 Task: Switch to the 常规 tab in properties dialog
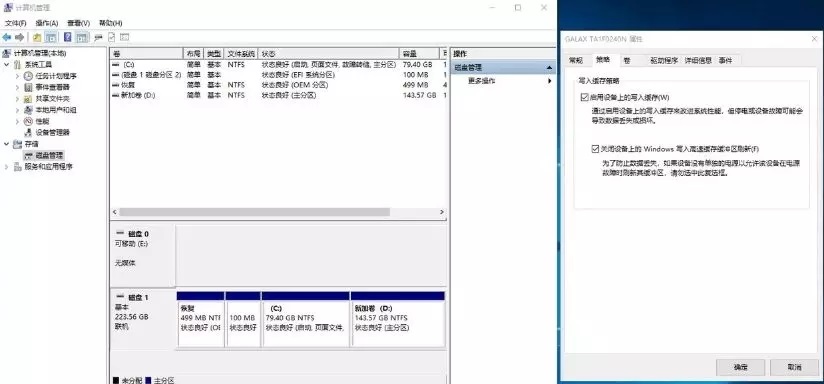click(576, 60)
